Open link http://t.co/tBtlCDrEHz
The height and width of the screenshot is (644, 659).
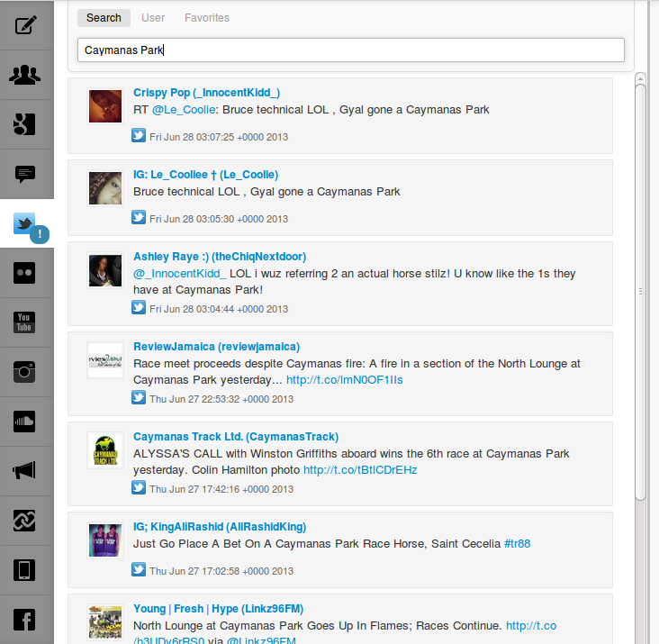coord(360,470)
